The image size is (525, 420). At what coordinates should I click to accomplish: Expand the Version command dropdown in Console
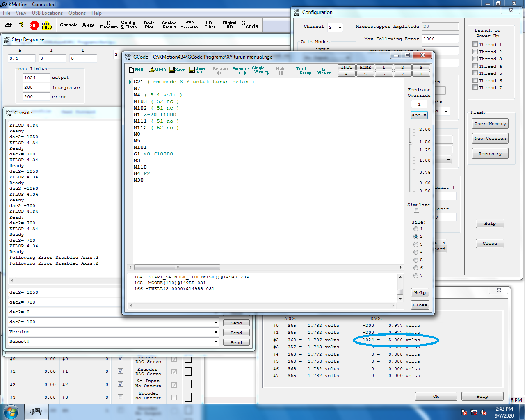(216, 332)
